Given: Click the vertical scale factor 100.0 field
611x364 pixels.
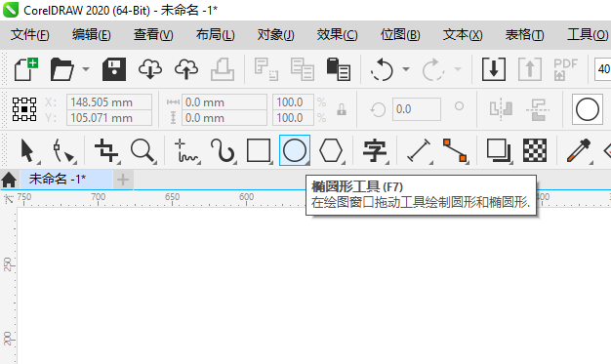Looking at the screenshot, I should click(293, 118).
